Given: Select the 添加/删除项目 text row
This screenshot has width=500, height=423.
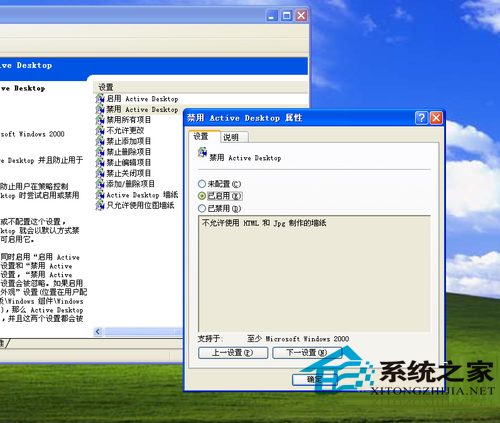Looking at the screenshot, I should tap(130, 184).
